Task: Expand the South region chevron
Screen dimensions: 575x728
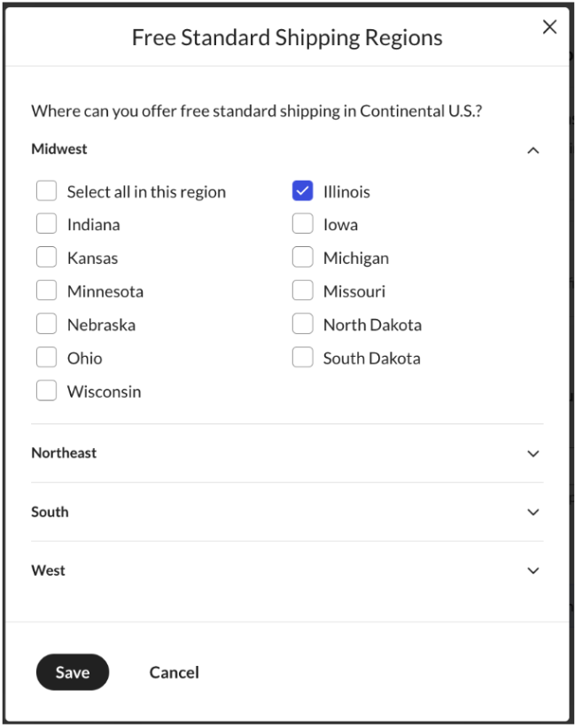Action: pos(532,512)
